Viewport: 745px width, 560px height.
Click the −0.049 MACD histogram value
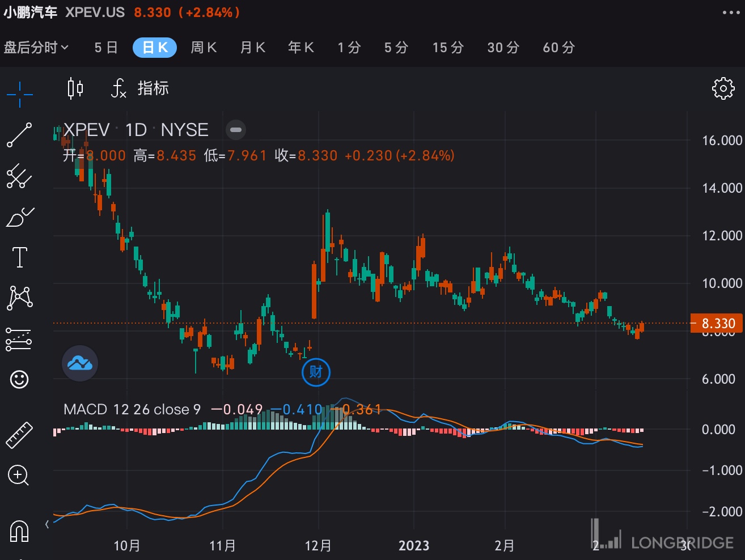pyautogui.click(x=236, y=409)
